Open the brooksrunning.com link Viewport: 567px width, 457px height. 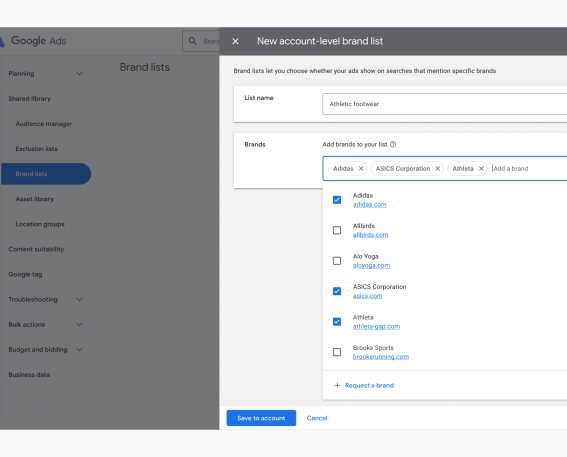(x=381, y=357)
